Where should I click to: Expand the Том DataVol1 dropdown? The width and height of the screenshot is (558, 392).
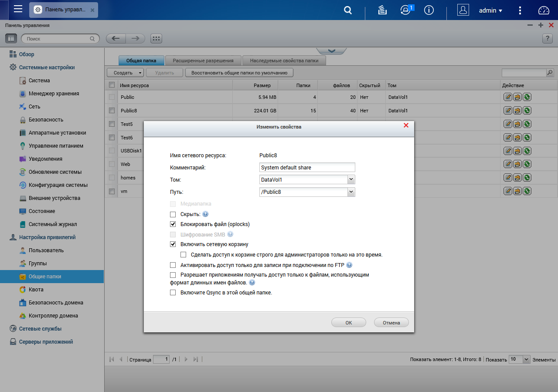pos(351,179)
